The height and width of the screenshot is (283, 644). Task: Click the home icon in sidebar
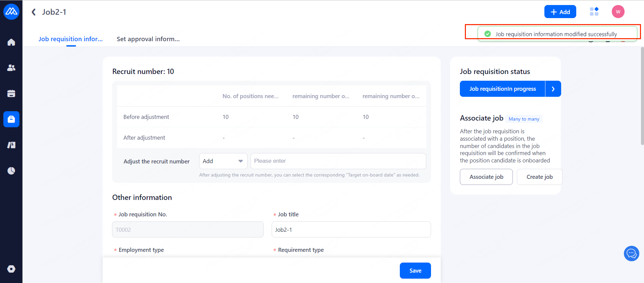[x=11, y=42]
